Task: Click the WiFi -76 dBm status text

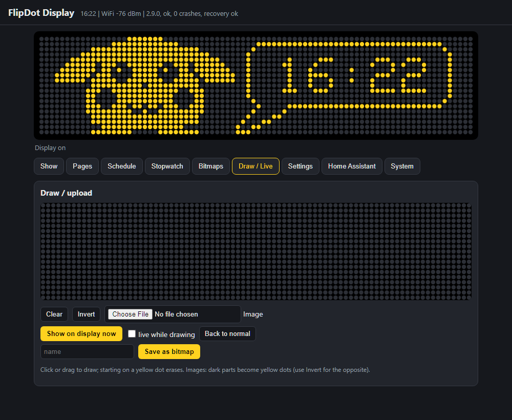Action: 121,14
